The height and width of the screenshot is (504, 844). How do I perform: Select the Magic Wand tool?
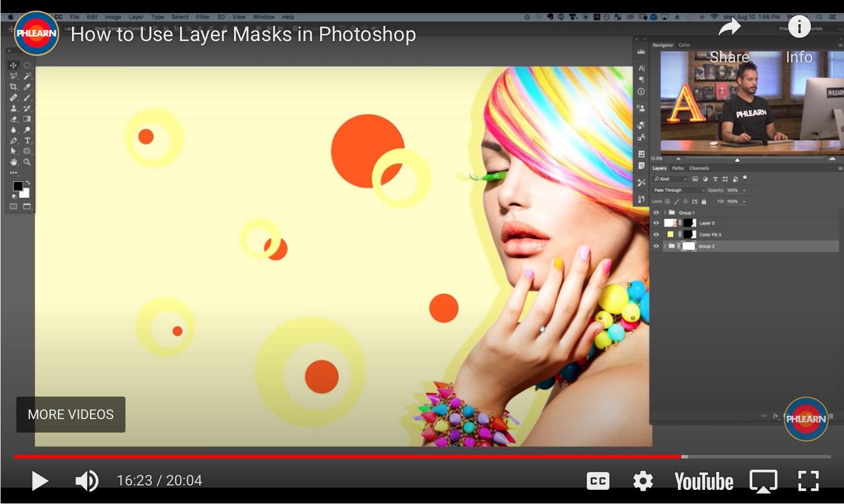(x=27, y=76)
